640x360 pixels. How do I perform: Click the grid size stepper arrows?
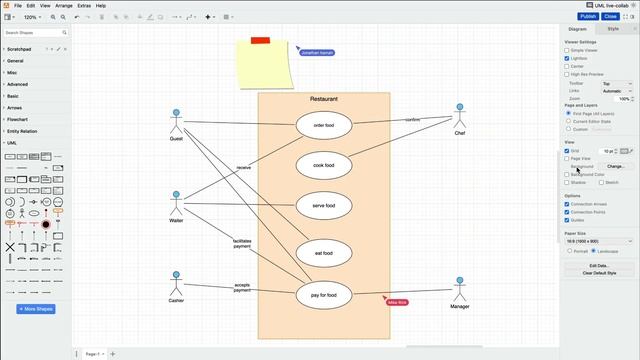pos(616,151)
